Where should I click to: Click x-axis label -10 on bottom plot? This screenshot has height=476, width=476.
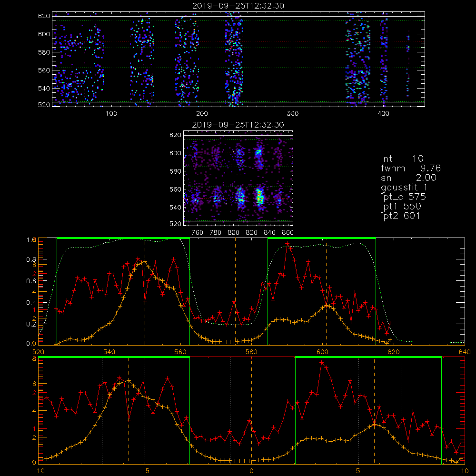[x=38, y=471]
